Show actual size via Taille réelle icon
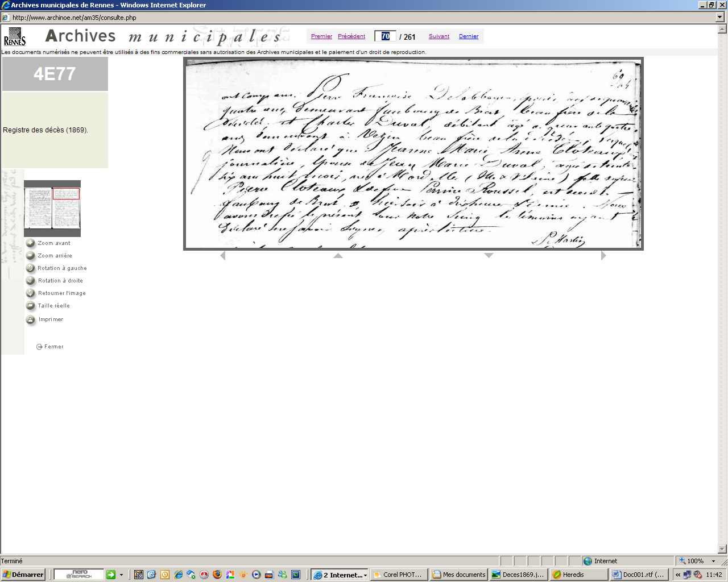Viewport: 728px width, 582px height. (31, 306)
